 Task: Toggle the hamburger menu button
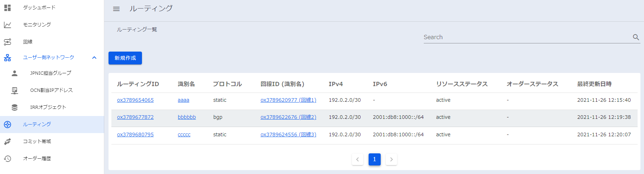point(116,9)
